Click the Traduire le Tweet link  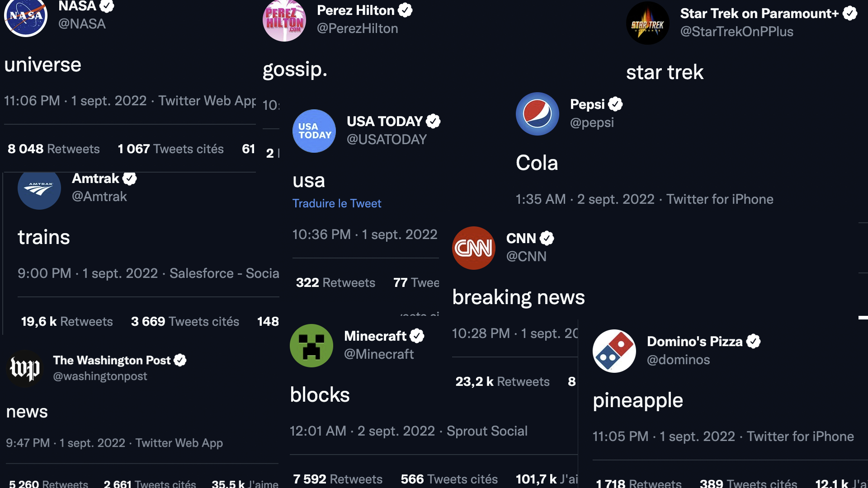coord(337,203)
